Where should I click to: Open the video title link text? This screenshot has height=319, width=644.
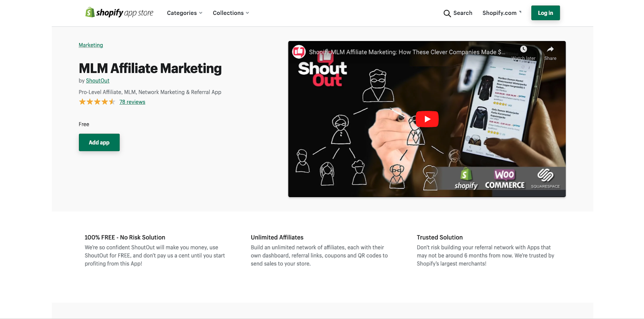click(x=407, y=52)
